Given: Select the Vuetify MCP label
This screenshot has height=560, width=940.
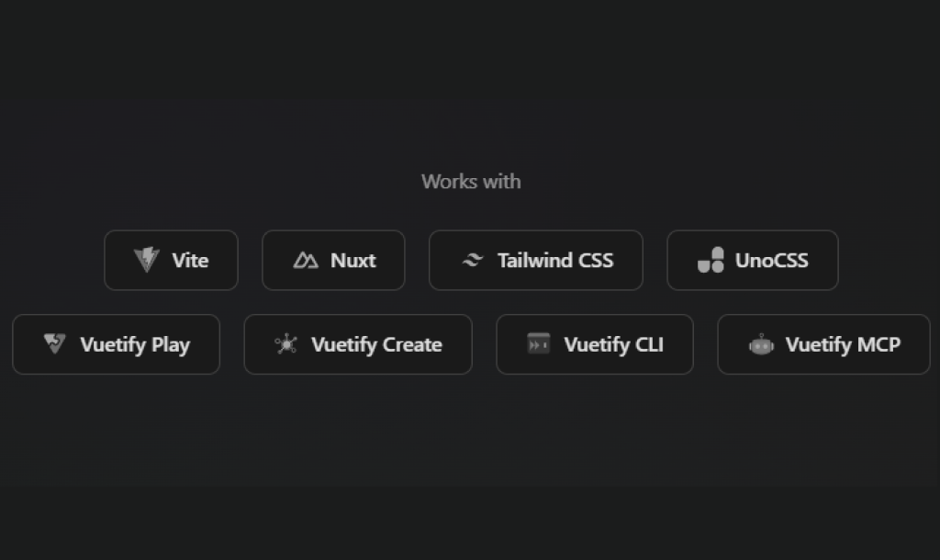Looking at the screenshot, I should [843, 345].
